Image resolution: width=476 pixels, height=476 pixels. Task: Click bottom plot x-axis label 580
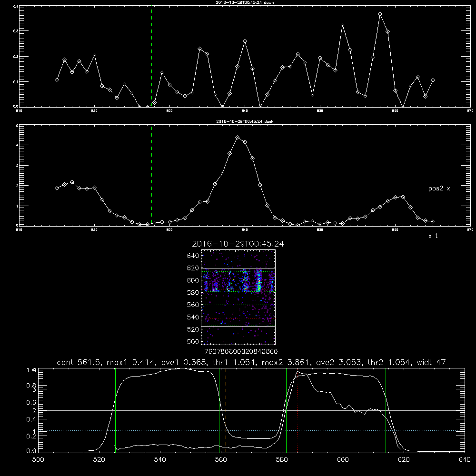click(x=282, y=460)
